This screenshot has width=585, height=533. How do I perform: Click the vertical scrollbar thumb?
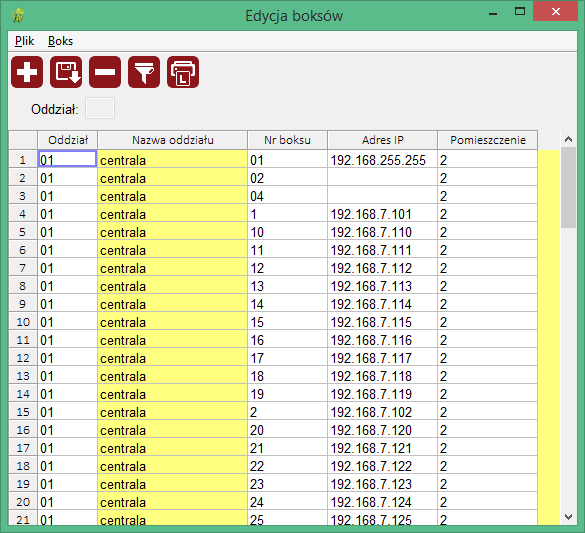[x=568, y=187]
